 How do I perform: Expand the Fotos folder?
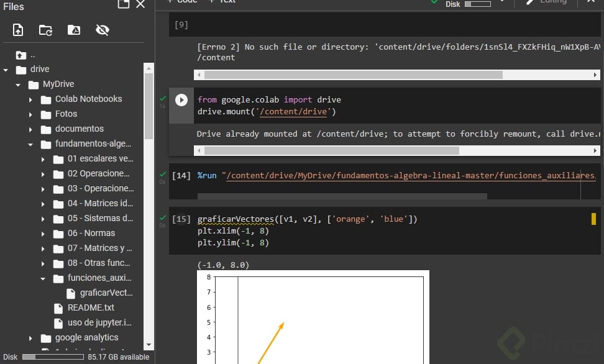[x=30, y=115]
